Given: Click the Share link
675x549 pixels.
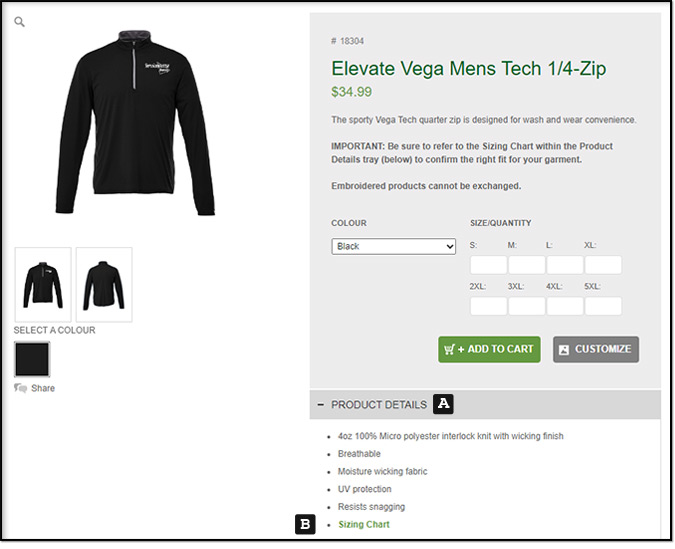Looking at the screenshot, I should (43, 388).
